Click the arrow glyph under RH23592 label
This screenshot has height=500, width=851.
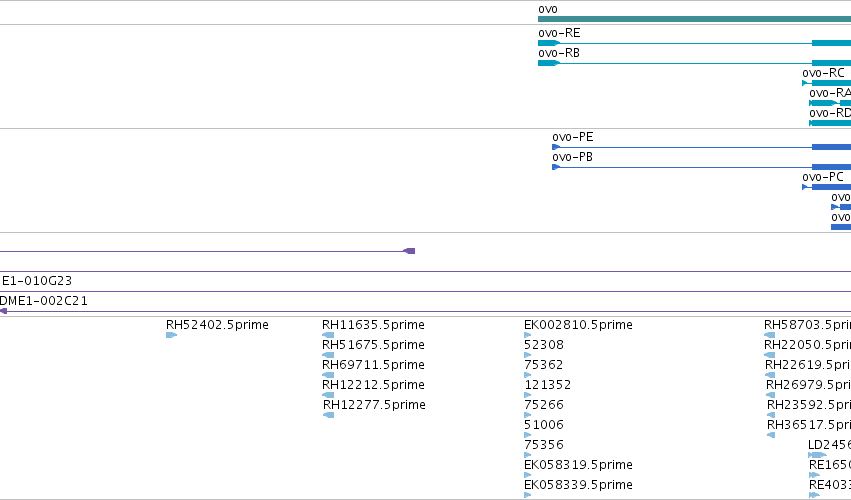771,415
